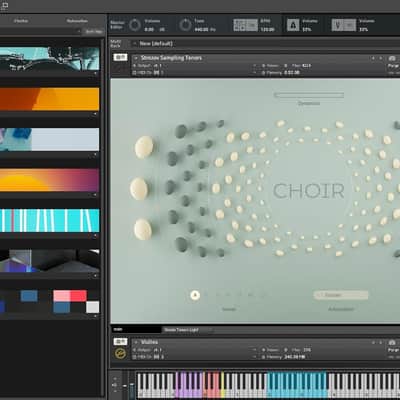Click the round gold Violins library logo
Image resolution: width=400 pixels, height=400 pixels.
pyautogui.click(x=120, y=354)
